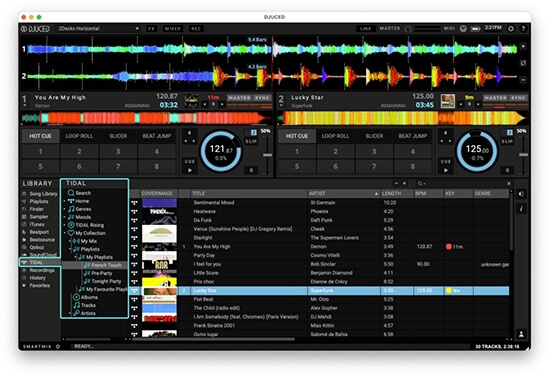Adjust the MASTER volume knob
The width and height of the screenshot is (550, 377).
408,29
